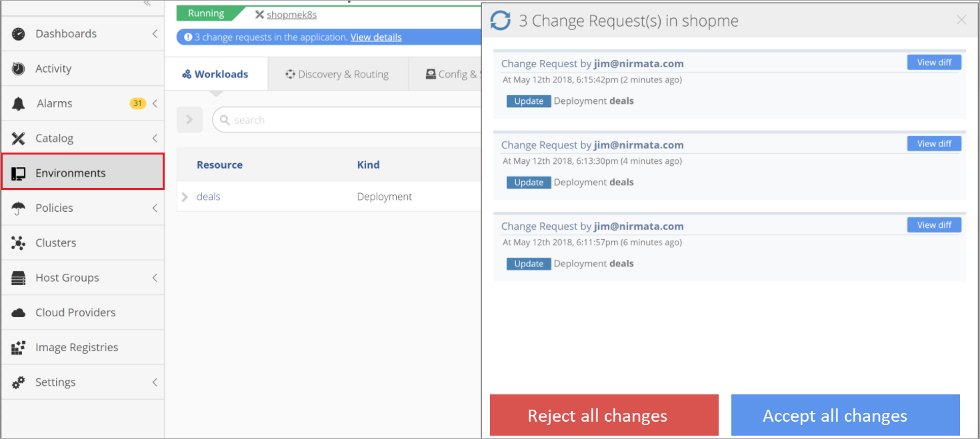
Task: Open the shopmek8s cluster link
Action: point(291,14)
